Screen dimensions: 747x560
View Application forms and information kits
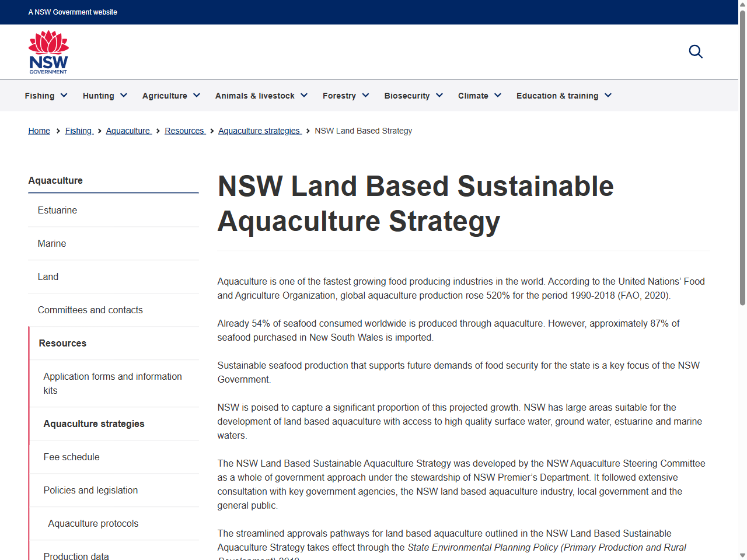tap(112, 383)
